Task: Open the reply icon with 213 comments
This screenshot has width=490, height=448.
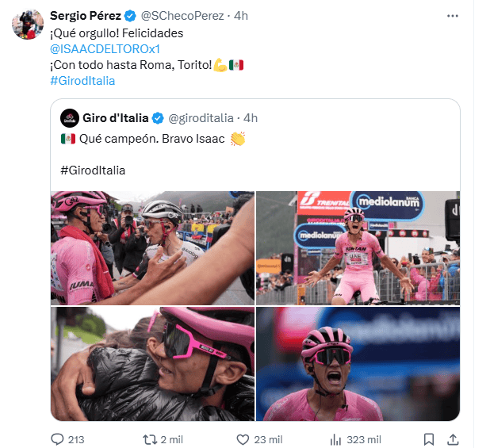Action: [x=58, y=439]
